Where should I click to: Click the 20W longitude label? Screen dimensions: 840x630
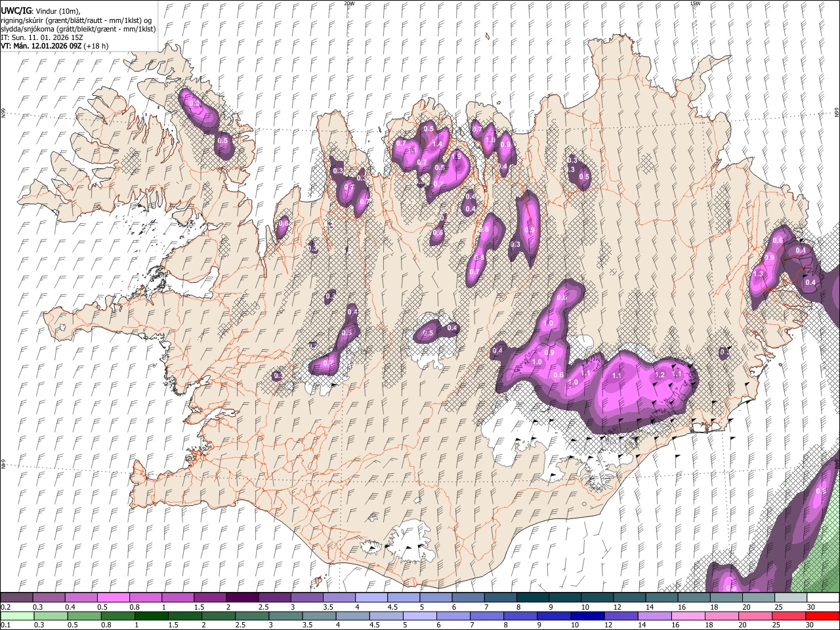click(349, 3)
